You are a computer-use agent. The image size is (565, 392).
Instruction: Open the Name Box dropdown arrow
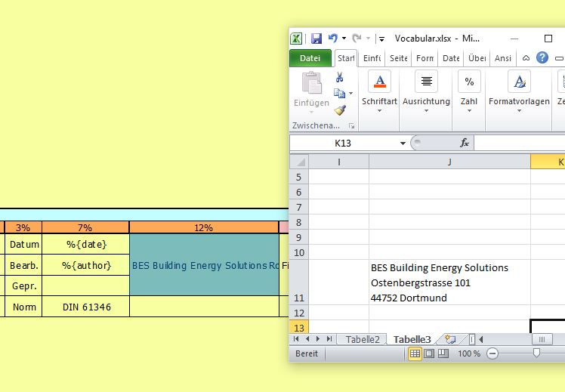[x=403, y=143]
